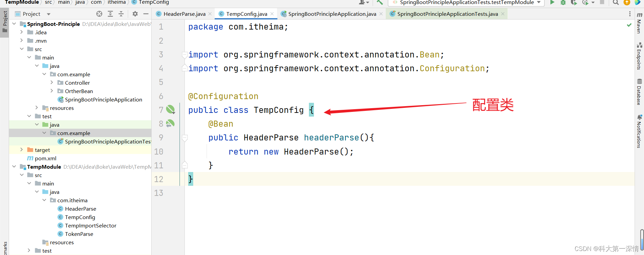Open editor tabs more options menu
This screenshot has width=644, height=255.
630,14
